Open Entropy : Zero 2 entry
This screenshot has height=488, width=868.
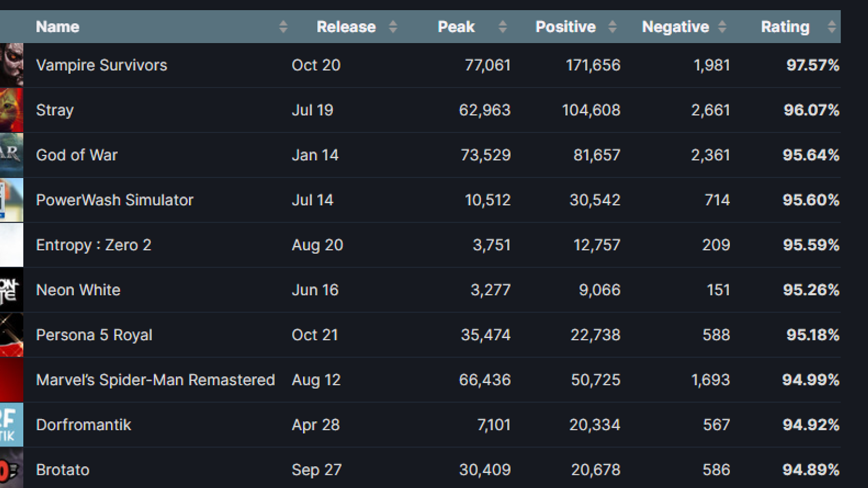pos(93,245)
